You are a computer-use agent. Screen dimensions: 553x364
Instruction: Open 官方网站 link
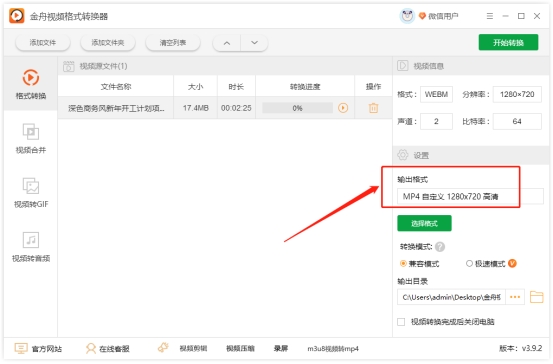(x=47, y=349)
